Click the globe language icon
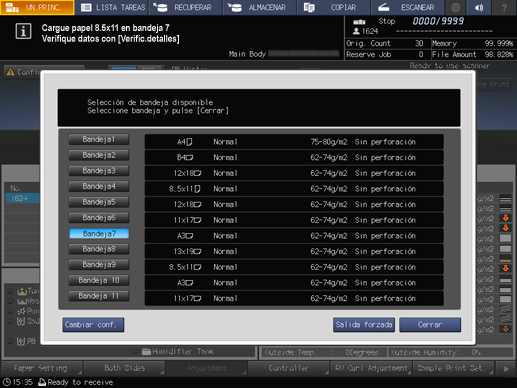 [x=455, y=7]
